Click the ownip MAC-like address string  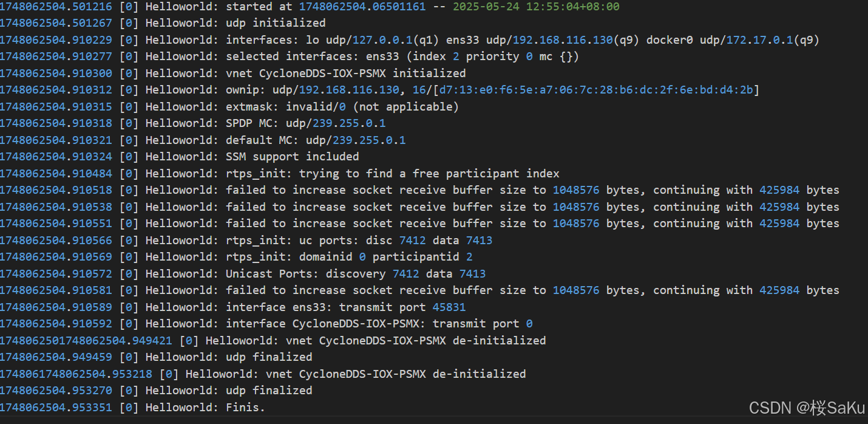(597, 90)
